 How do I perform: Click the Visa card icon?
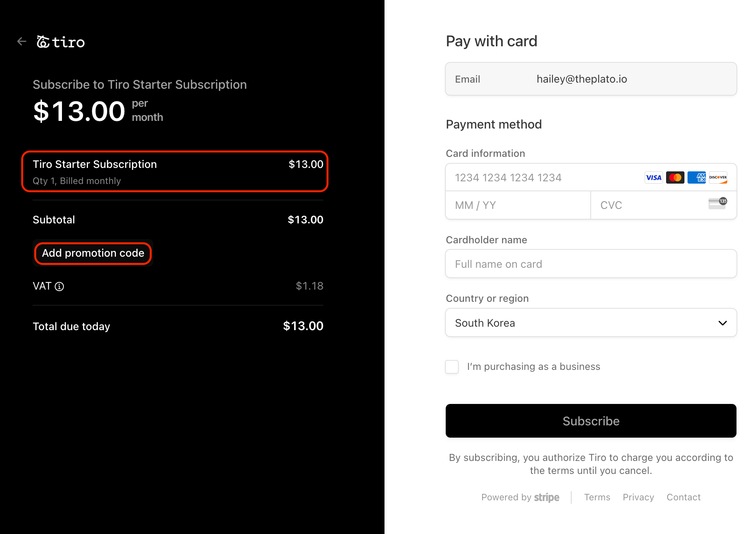(653, 177)
